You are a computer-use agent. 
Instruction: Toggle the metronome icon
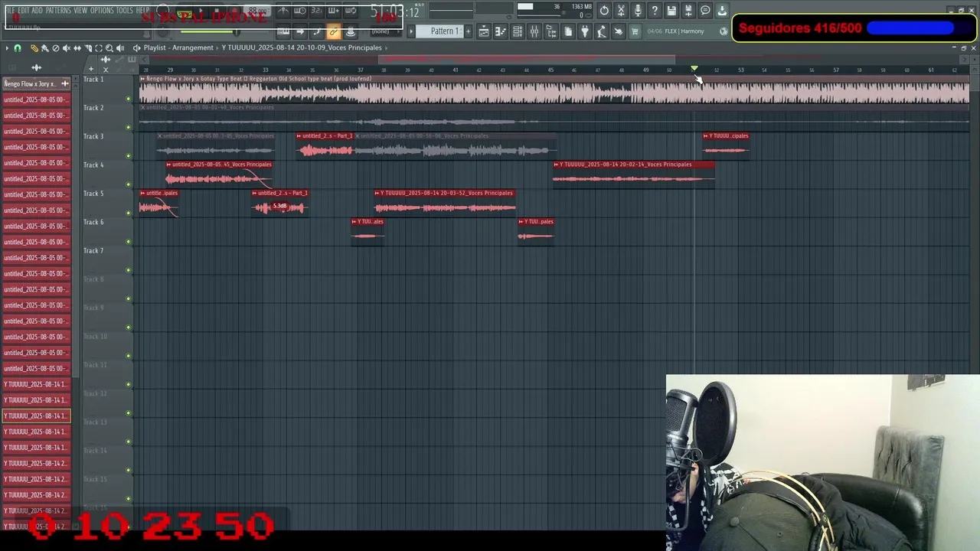(283, 11)
